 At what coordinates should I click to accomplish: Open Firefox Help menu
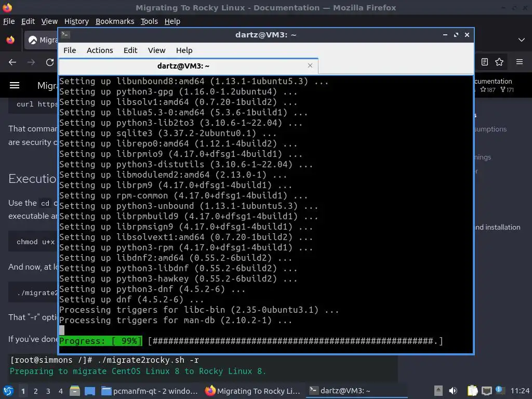(172, 21)
